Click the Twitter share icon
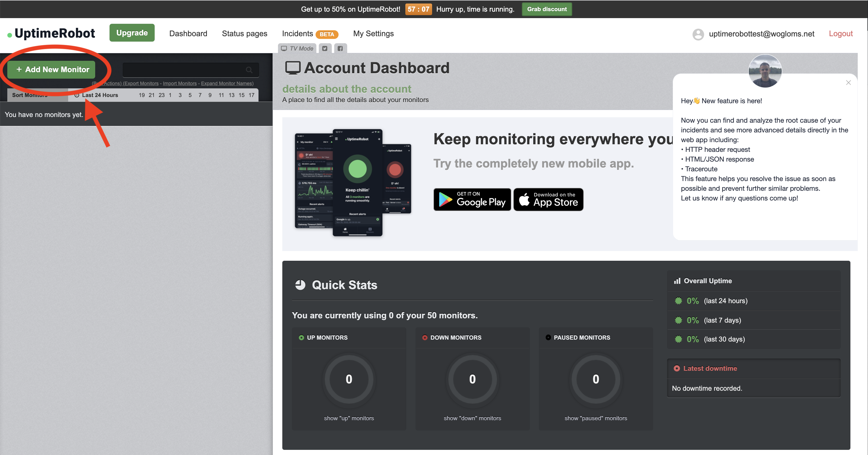This screenshot has height=455, width=868. coord(324,48)
